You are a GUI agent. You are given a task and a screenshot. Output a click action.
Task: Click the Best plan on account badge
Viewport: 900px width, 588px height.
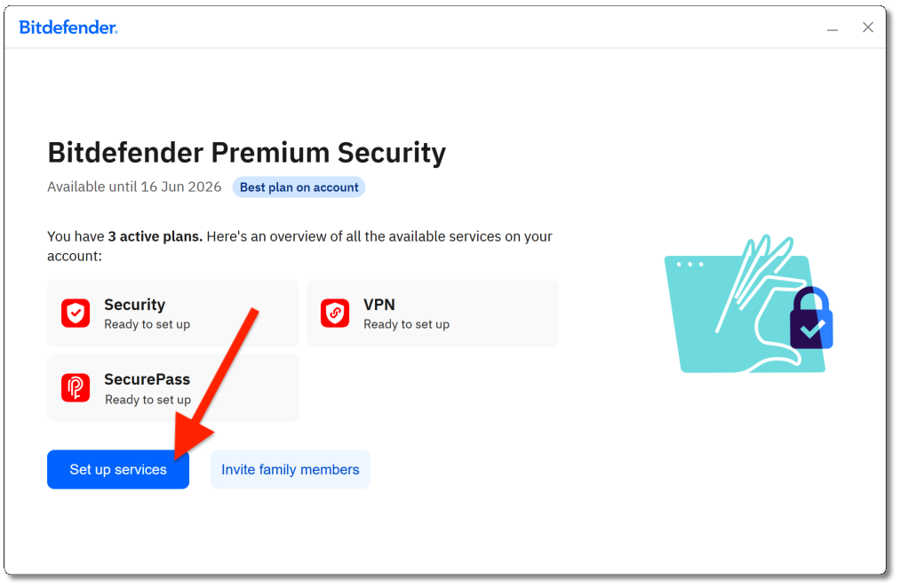(299, 187)
